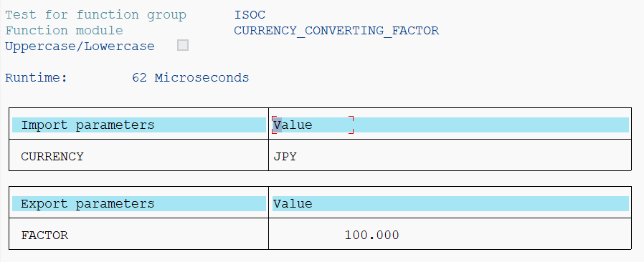The image size is (644, 262).
Task: Click the 'Function module' label
Action: click(64, 31)
